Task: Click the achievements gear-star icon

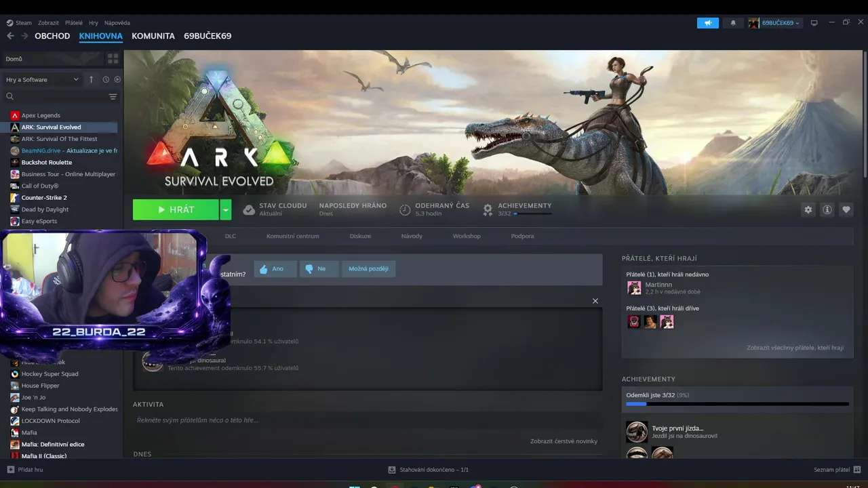Action: pyautogui.click(x=488, y=209)
